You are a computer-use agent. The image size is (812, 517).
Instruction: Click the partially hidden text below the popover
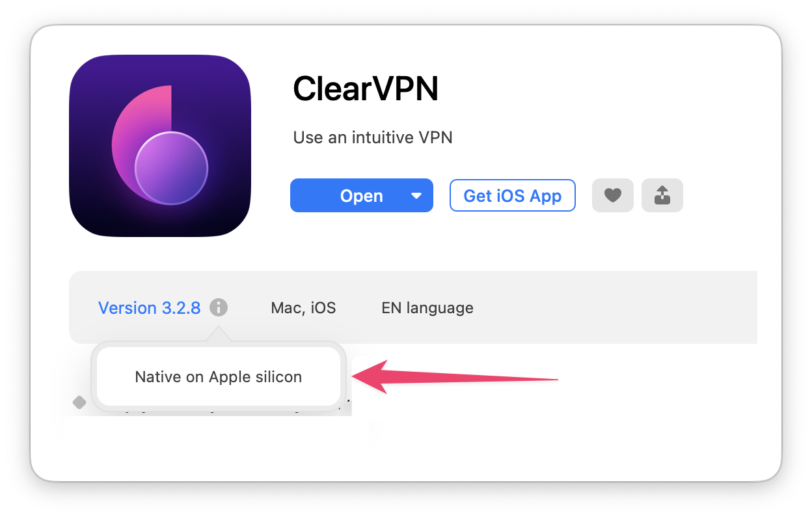pos(215,411)
